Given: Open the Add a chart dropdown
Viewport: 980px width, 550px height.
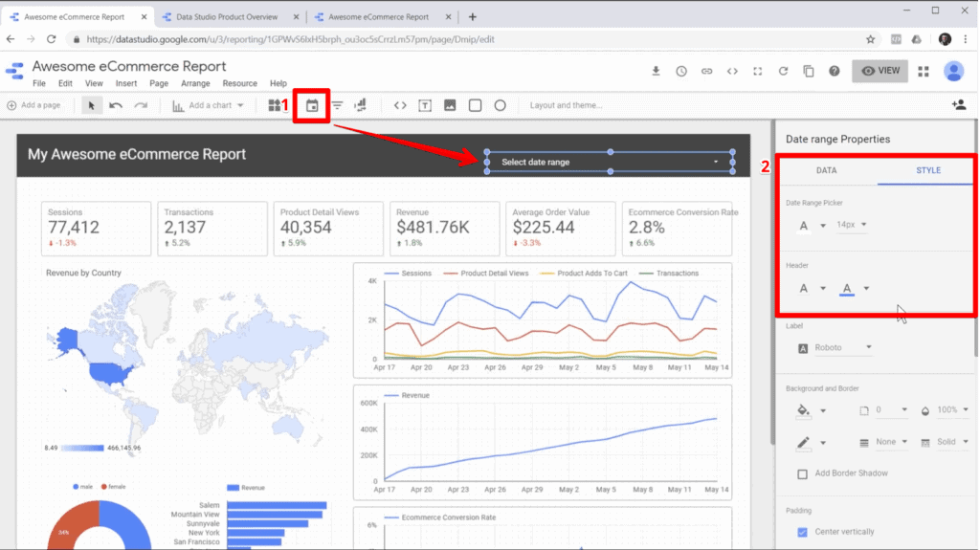Looking at the screenshot, I should pyautogui.click(x=208, y=105).
